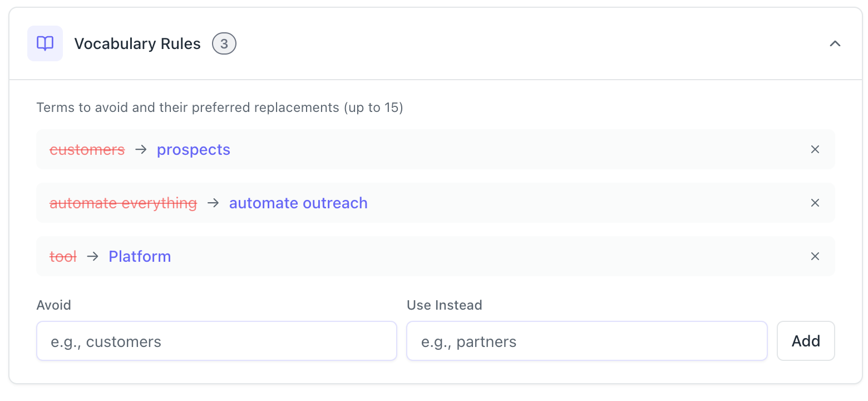The width and height of the screenshot is (868, 401).
Task: Click the rule count badge showing 3
Action: (224, 43)
